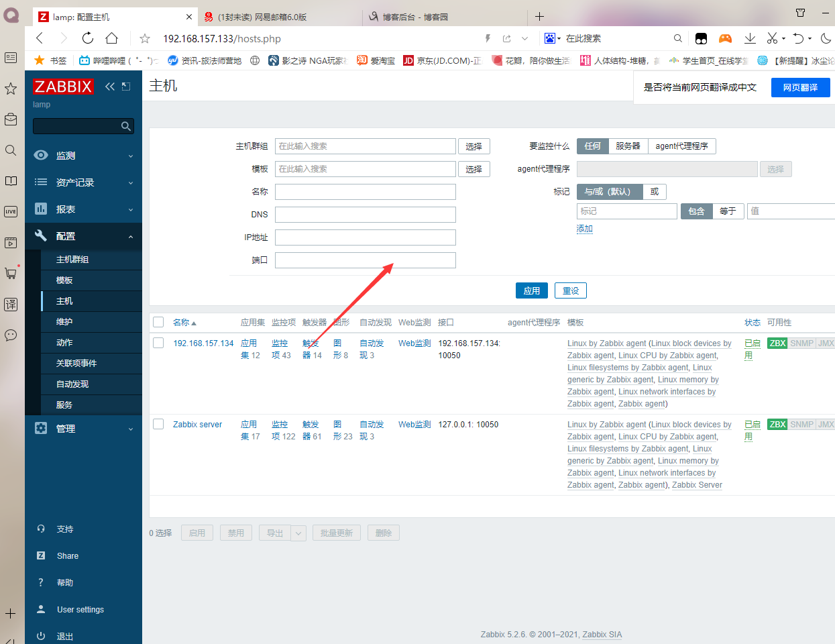Click the game controller icon in toolbar
Screen dimensions: 835x644
pos(725,38)
